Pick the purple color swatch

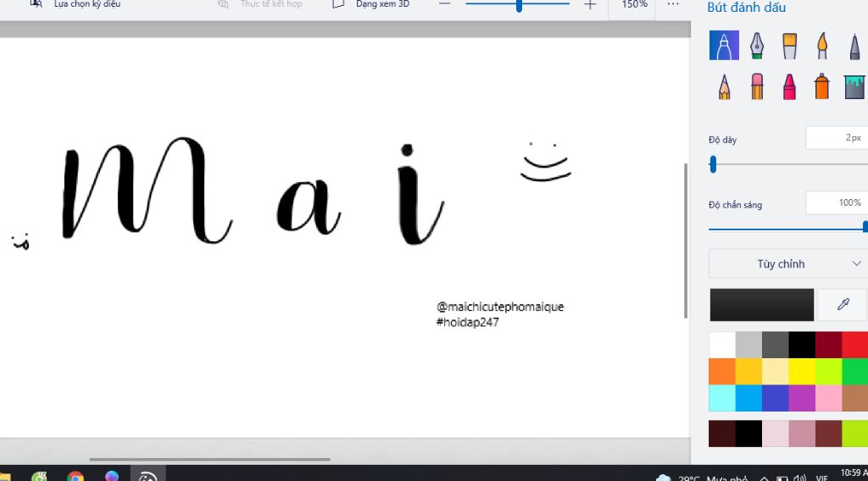(802, 398)
